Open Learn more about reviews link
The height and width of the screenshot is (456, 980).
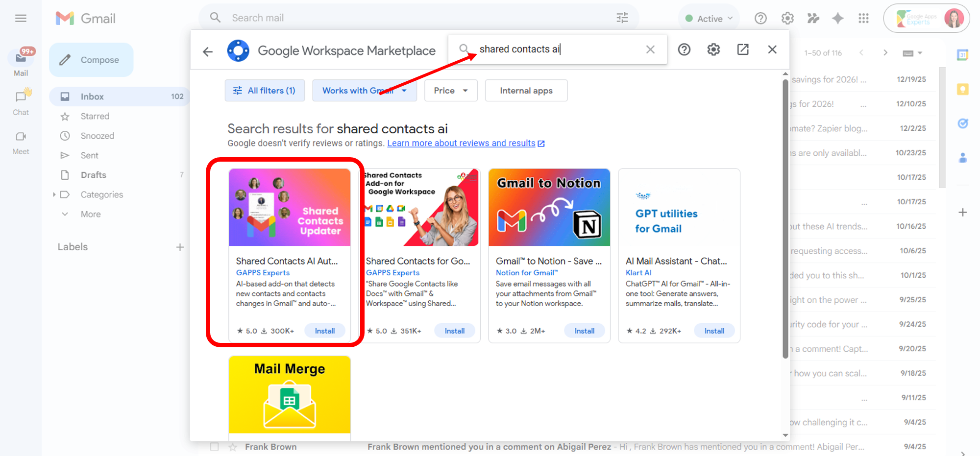(x=461, y=143)
